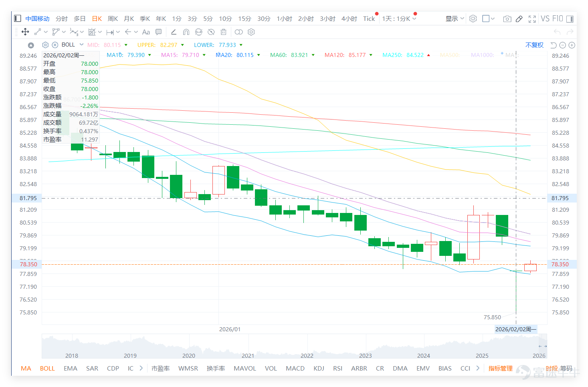Viewport: 588px width, 387px height.
Task: Open the 1天:1分K period dropdown
Action: click(x=399, y=18)
